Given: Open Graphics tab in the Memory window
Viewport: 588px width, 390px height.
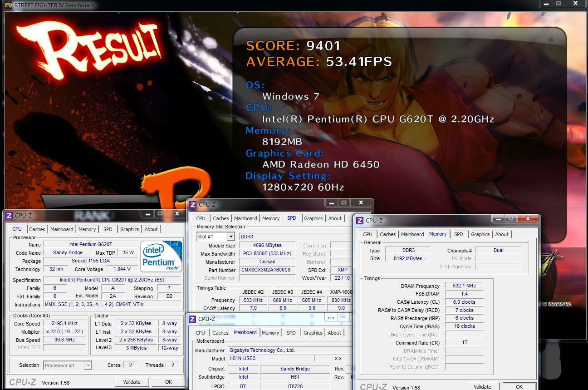Looking at the screenshot, I should tap(480, 234).
